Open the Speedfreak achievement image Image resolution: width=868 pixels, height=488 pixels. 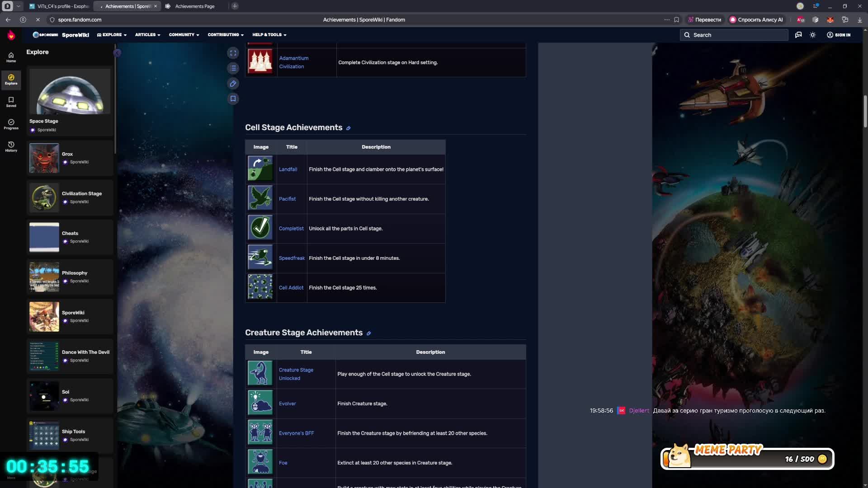[260, 257]
